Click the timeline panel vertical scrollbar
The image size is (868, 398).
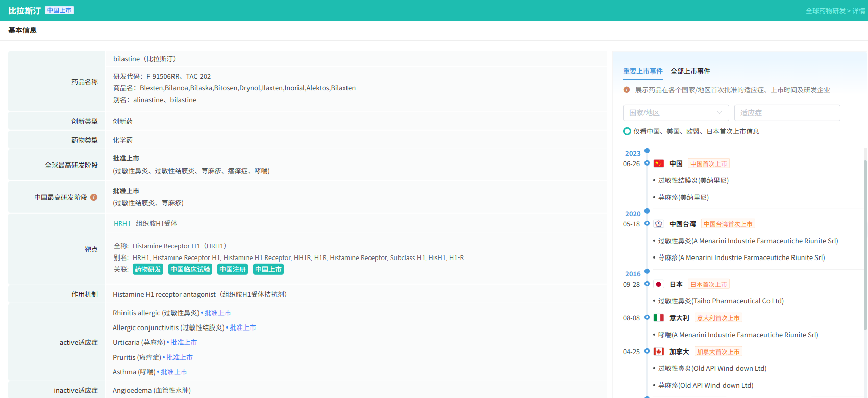pyautogui.click(x=865, y=245)
